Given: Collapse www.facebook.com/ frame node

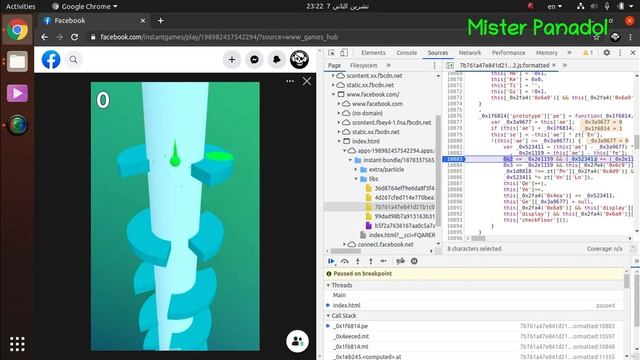Looking at the screenshot, I should 333,94.
